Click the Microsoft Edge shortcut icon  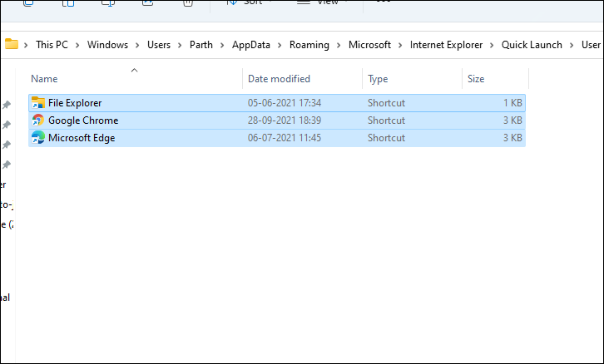[x=37, y=138]
